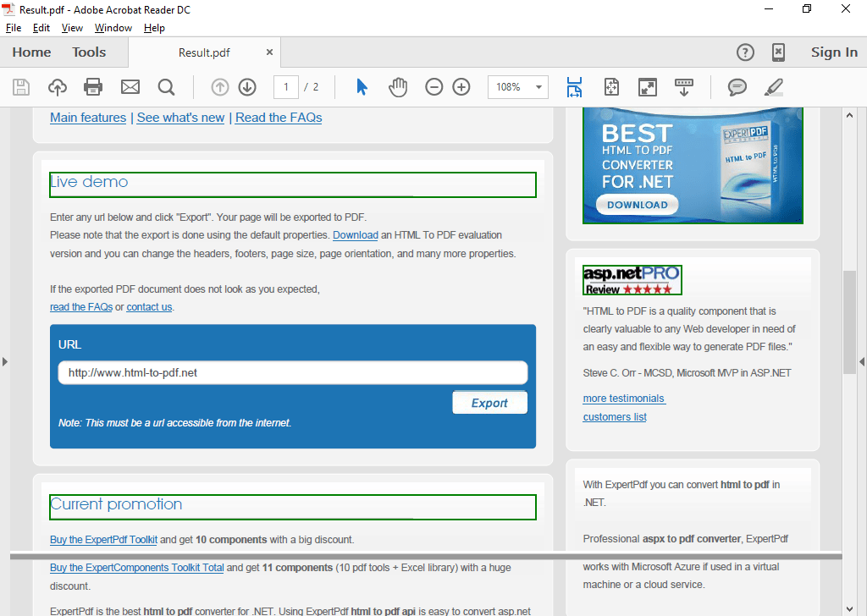The height and width of the screenshot is (616, 867).
Task: Select the Hand tool
Action: coord(398,87)
